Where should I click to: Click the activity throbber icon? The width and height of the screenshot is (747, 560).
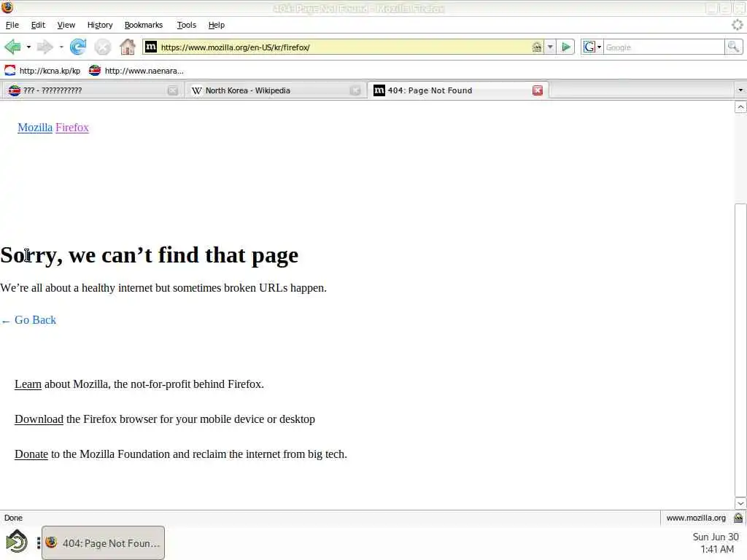click(737, 25)
